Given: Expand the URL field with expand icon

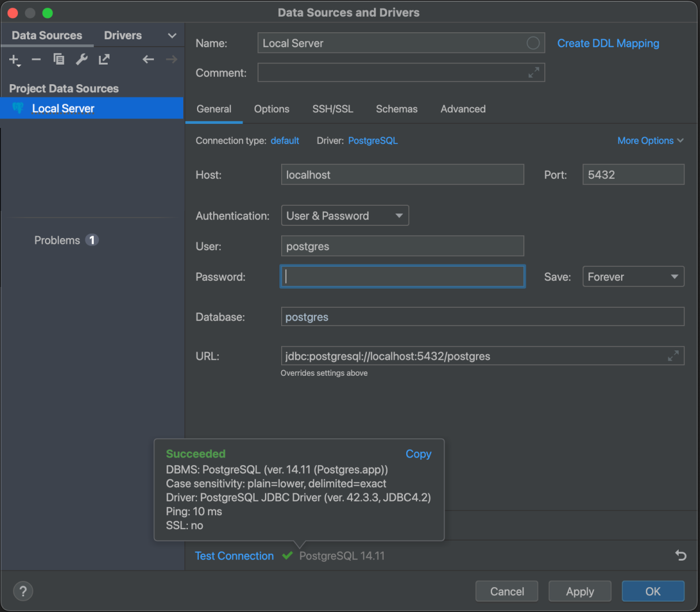Looking at the screenshot, I should [673, 356].
